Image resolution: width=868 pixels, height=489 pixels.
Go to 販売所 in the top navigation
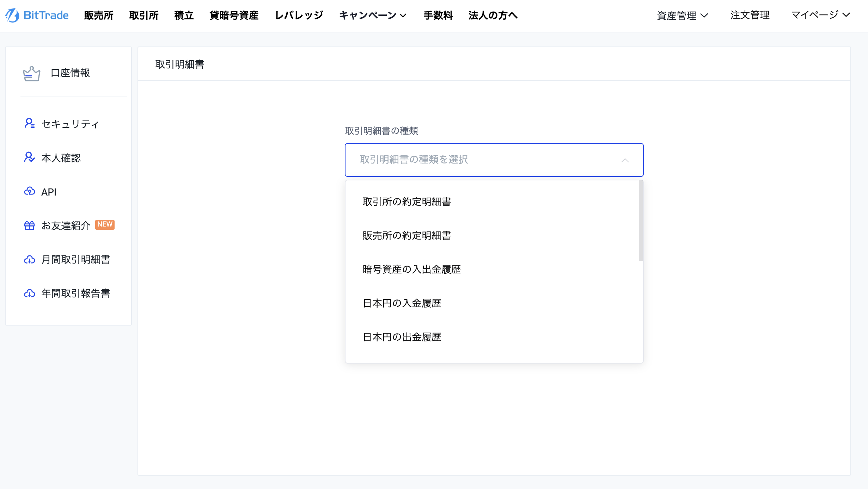98,16
